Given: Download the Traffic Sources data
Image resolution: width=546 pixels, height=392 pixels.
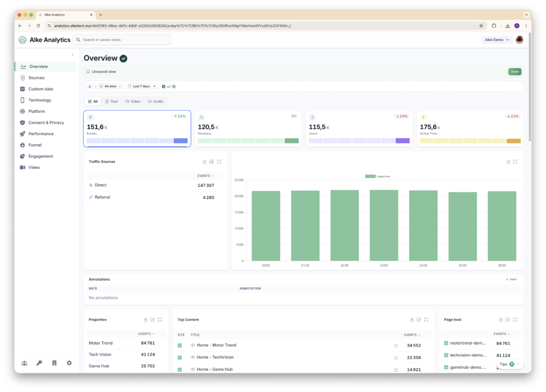Looking at the screenshot, I should click(x=205, y=161).
